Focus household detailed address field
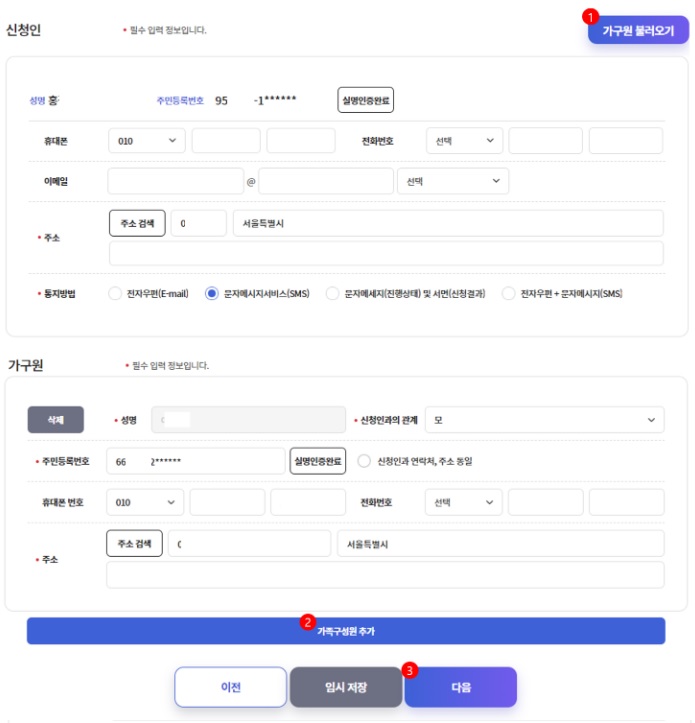The height and width of the screenshot is (723, 695). (x=386, y=575)
